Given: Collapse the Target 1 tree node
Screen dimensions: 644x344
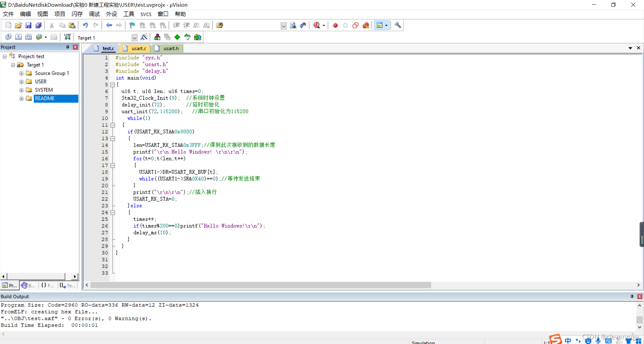Looking at the screenshot, I should (x=13, y=65).
